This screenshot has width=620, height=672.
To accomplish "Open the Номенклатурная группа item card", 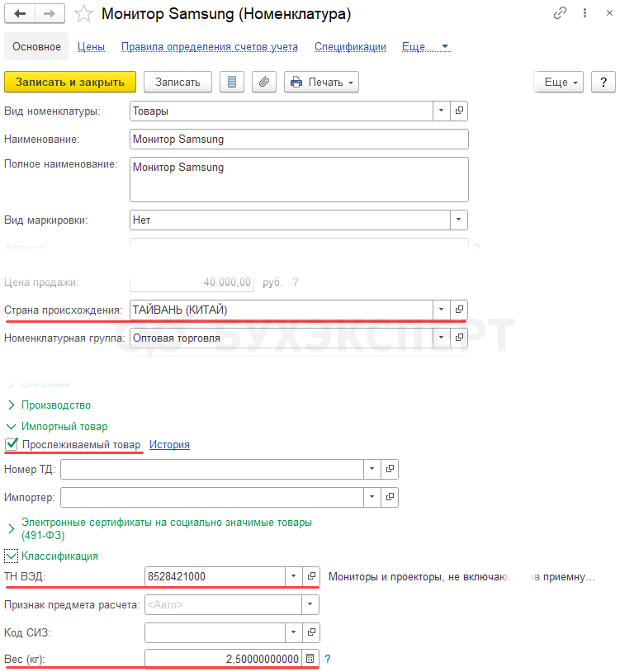I will [459, 338].
